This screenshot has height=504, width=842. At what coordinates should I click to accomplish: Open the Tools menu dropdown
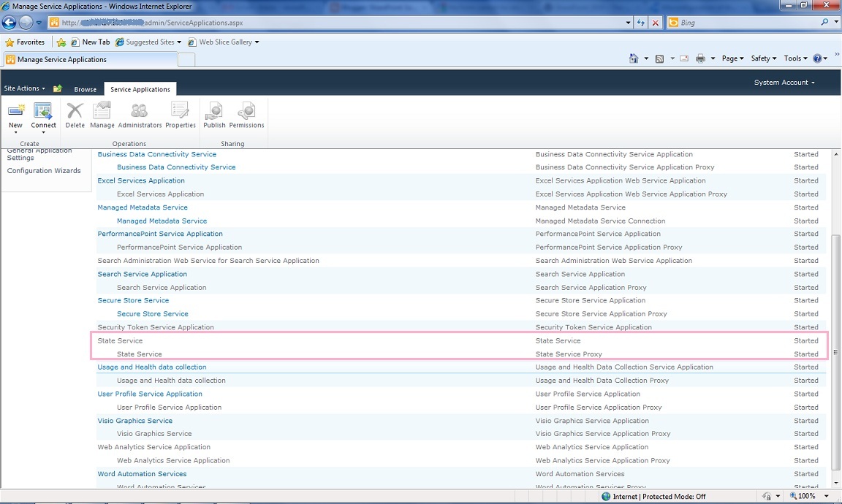[795, 58]
